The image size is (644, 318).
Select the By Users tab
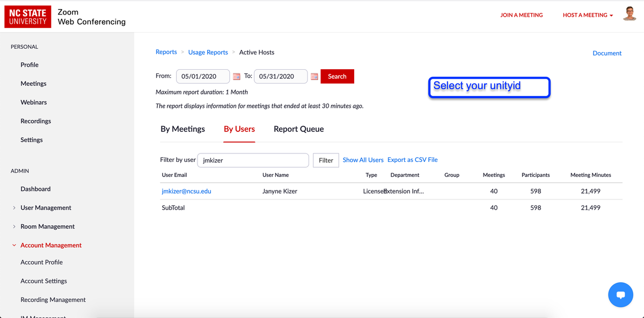pyautogui.click(x=239, y=129)
